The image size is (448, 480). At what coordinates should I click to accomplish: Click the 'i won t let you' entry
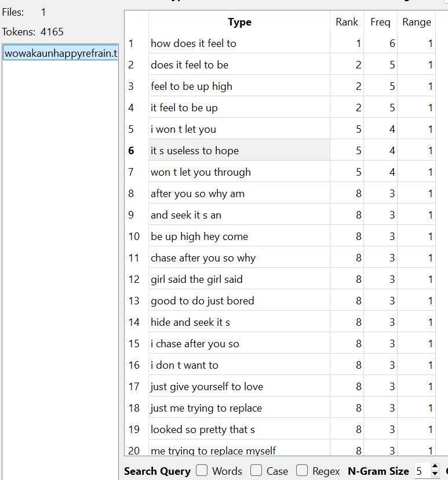[183, 129]
